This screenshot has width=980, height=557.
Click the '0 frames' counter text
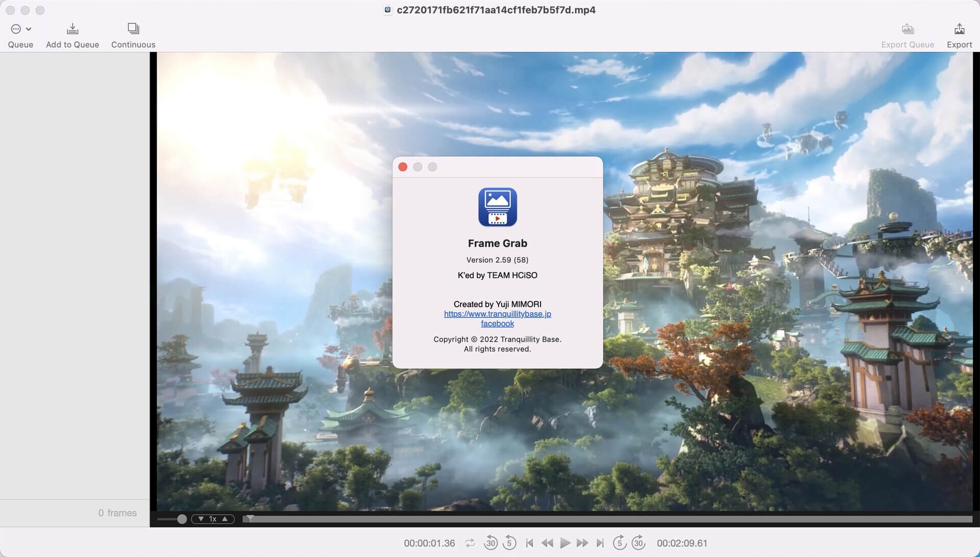[117, 513]
